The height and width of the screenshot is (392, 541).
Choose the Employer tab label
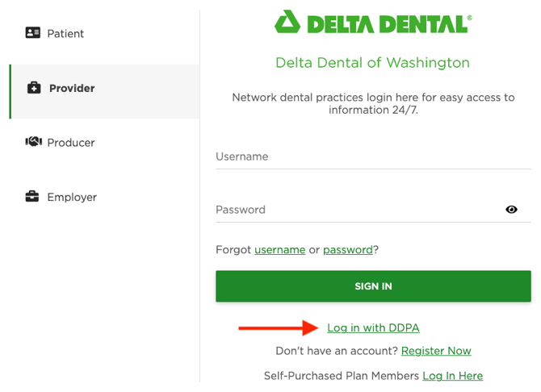[x=72, y=197]
